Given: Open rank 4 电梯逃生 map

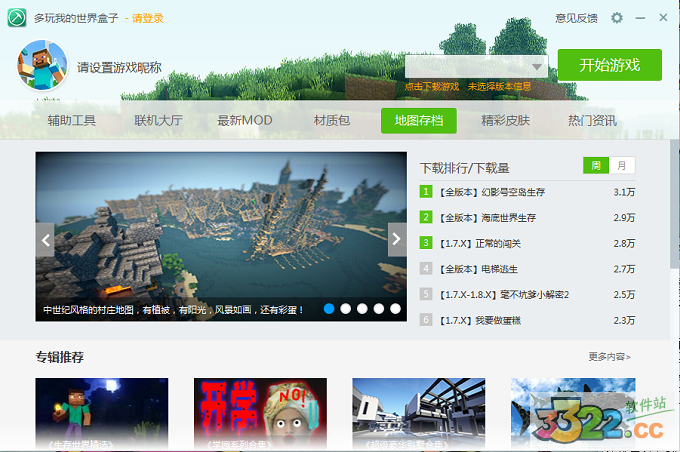Looking at the screenshot, I should click(478, 269).
